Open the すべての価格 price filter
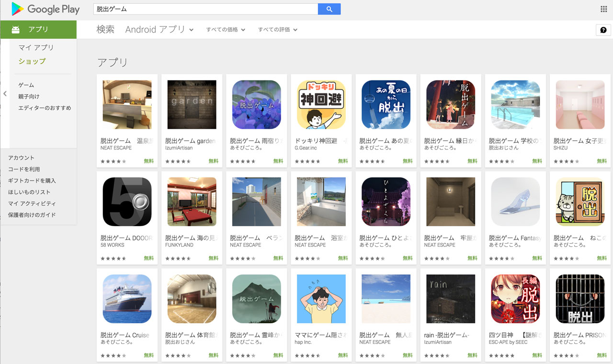The height and width of the screenshot is (364, 613). click(x=226, y=30)
